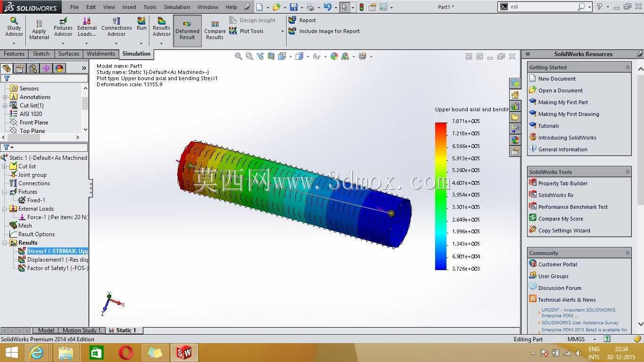Open the Study Advisor tool
The image size is (644, 362).
pos(14,27)
